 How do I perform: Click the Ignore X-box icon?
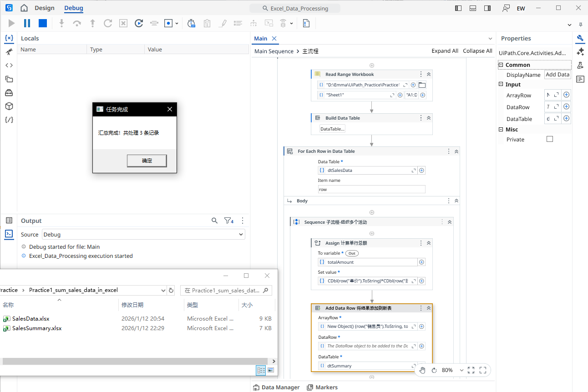point(123,23)
